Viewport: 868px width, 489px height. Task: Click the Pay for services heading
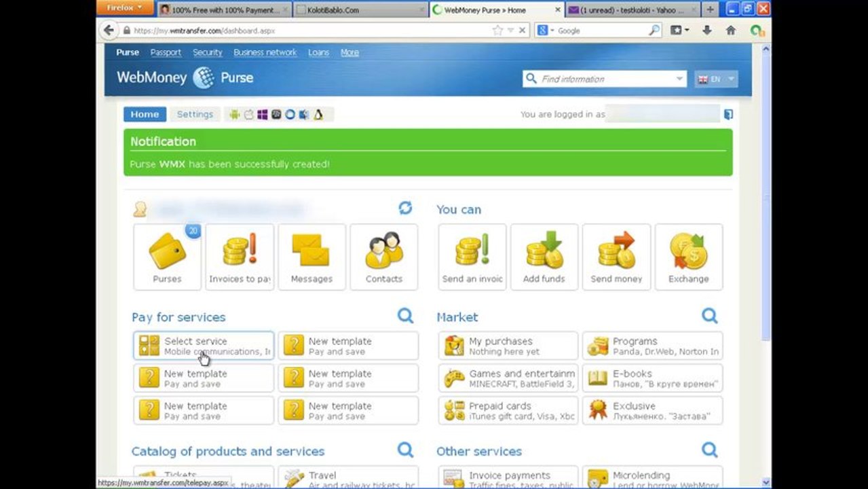(178, 317)
